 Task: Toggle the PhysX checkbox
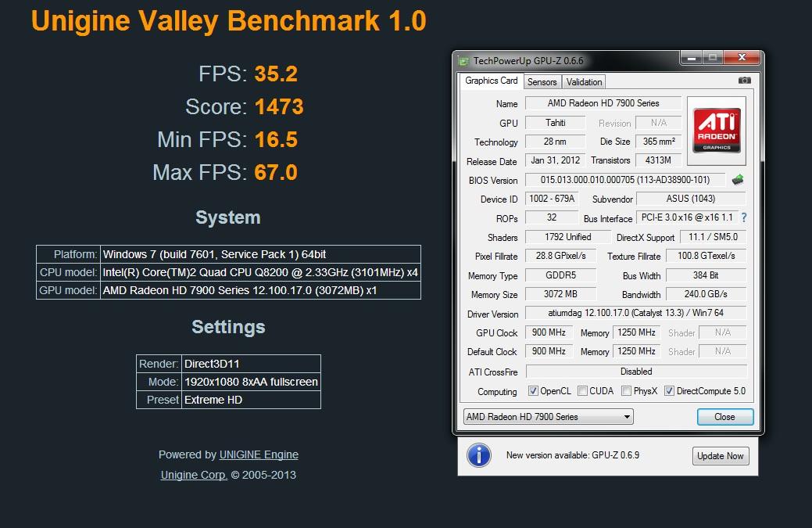[x=626, y=390]
